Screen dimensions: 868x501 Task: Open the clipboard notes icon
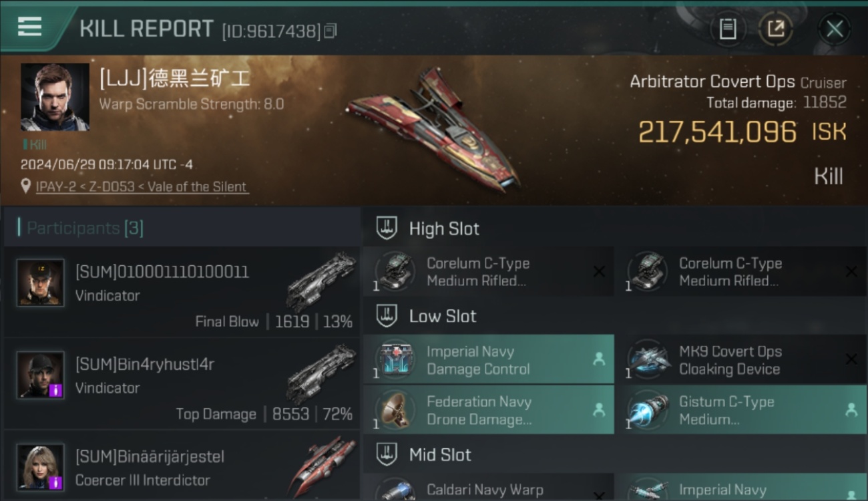tap(728, 29)
